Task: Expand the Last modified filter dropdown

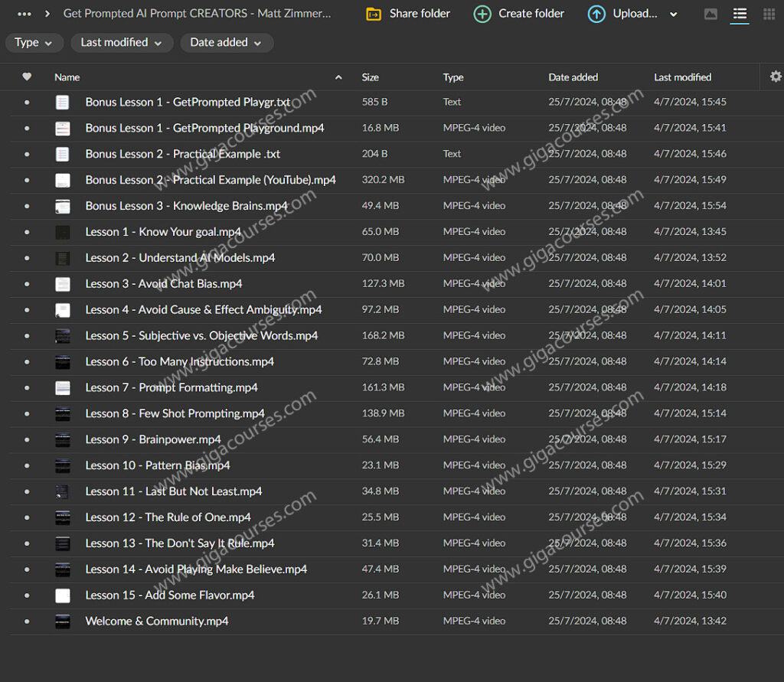Action: tap(122, 43)
